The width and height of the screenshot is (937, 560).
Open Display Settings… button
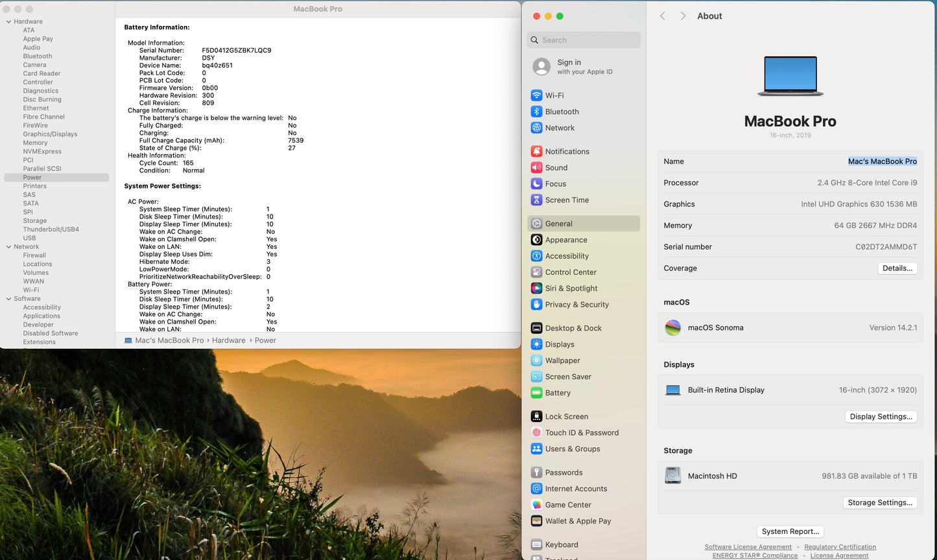coord(881,417)
